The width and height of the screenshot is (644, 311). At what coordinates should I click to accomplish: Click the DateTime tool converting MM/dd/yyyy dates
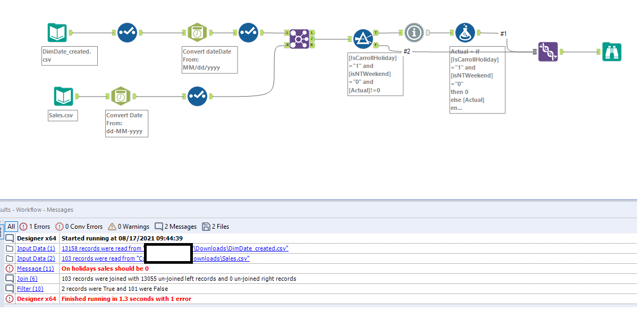(197, 32)
